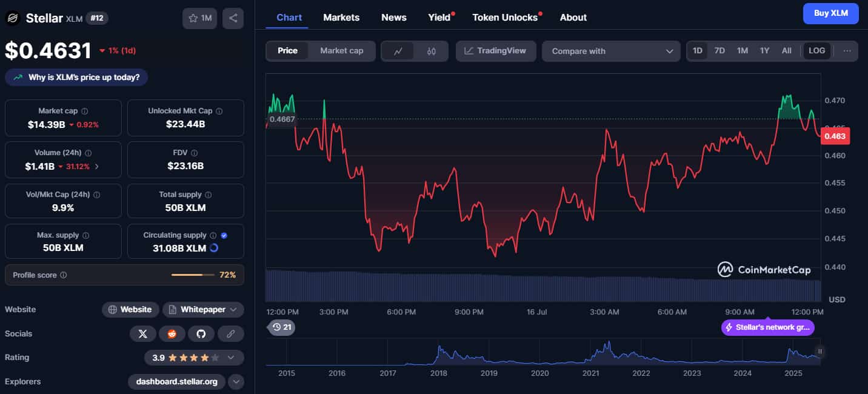868x394 pixels.
Task: Click info icon beside Circulating supply
Action: [213, 235]
